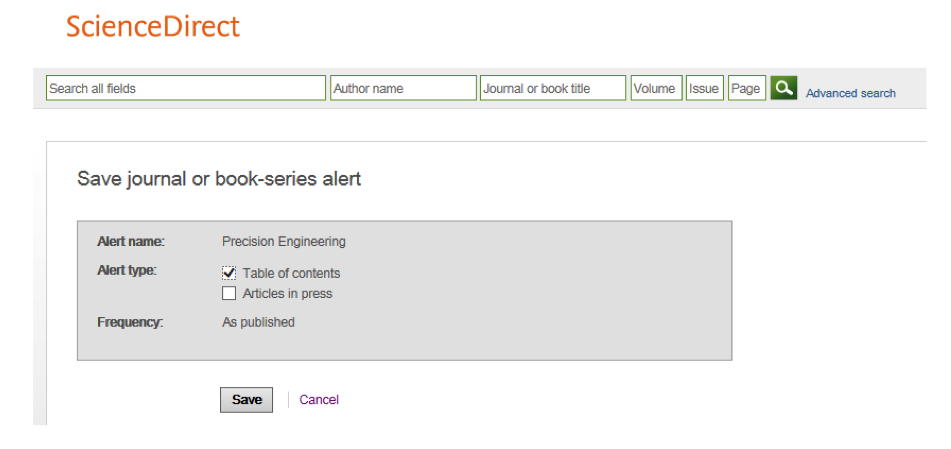Click the Page input box
The image size is (951, 449).
pyautogui.click(x=746, y=88)
